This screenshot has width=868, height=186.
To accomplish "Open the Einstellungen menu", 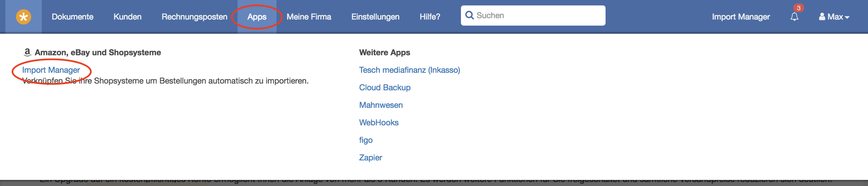I will pyautogui.click(x=375, y=17).
